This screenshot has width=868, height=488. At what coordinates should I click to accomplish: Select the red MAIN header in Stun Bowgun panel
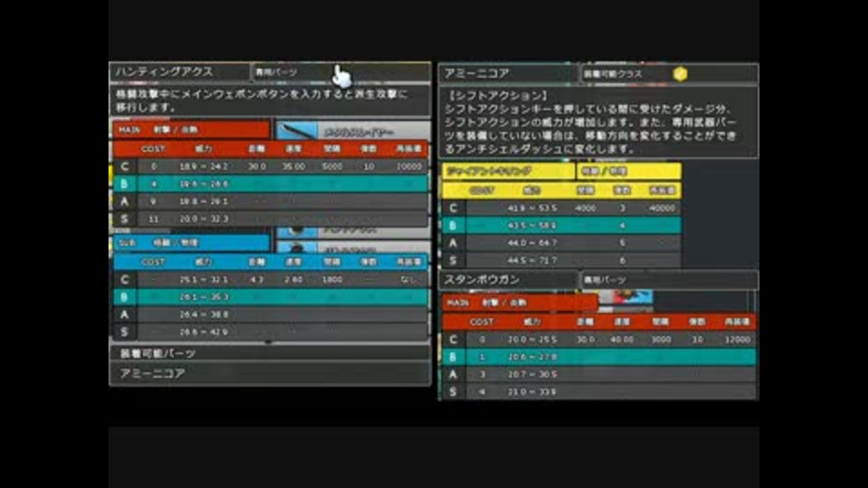point(520,303)
